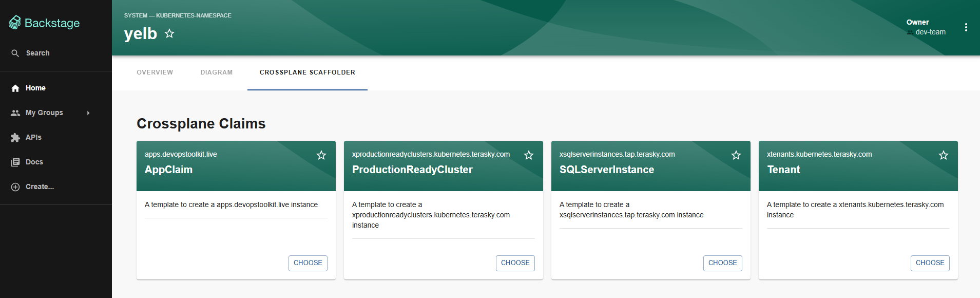
Task: Star the SQLServerInstance template
Action: (x=736, y=155)
